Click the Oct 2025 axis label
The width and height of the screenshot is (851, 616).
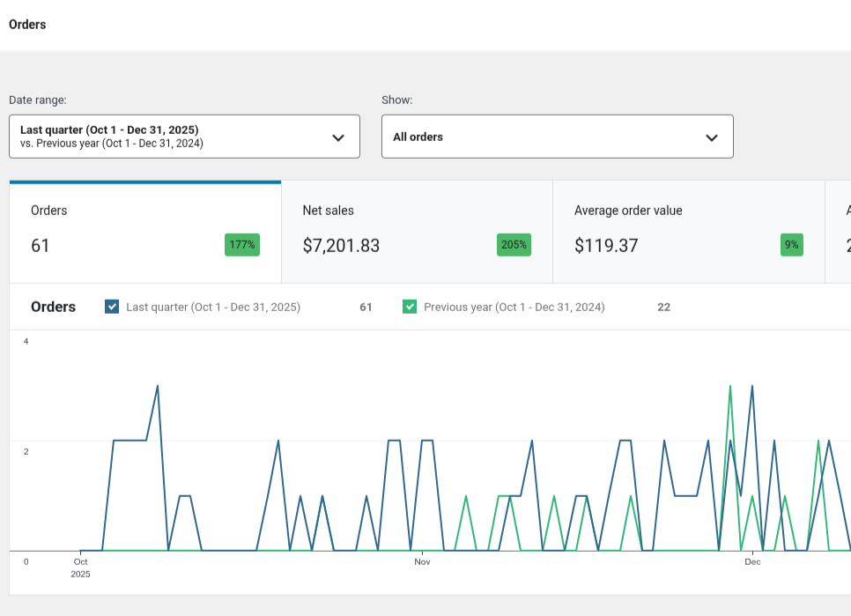81,567
